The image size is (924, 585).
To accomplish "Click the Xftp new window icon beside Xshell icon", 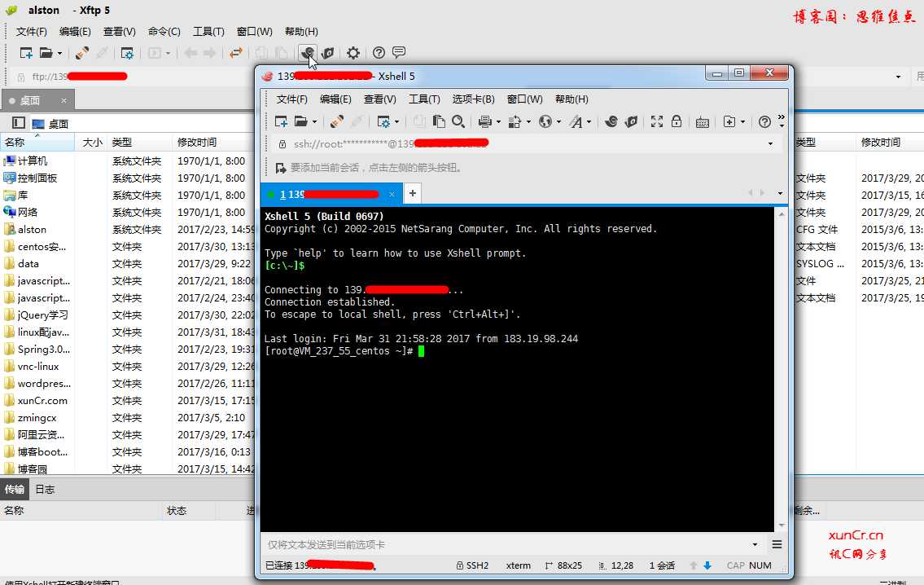I will point(327,53).
